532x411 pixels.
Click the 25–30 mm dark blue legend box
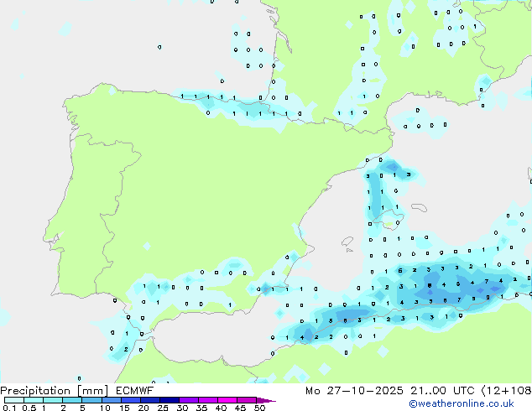click(169, 400)
